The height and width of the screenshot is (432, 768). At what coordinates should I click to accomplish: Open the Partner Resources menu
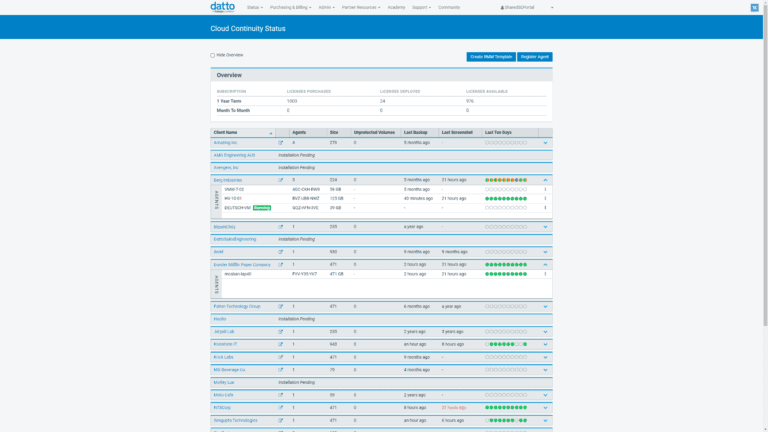(361, 7)
